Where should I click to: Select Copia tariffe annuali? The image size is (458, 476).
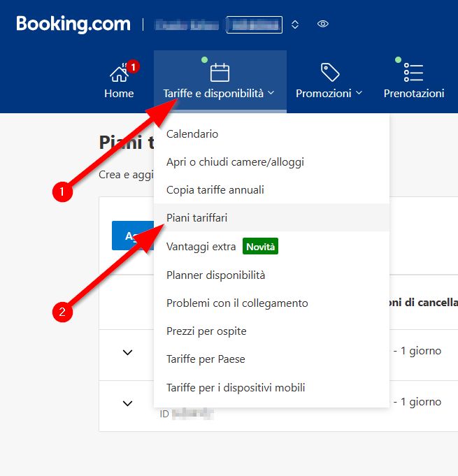[x=271, y=189]
